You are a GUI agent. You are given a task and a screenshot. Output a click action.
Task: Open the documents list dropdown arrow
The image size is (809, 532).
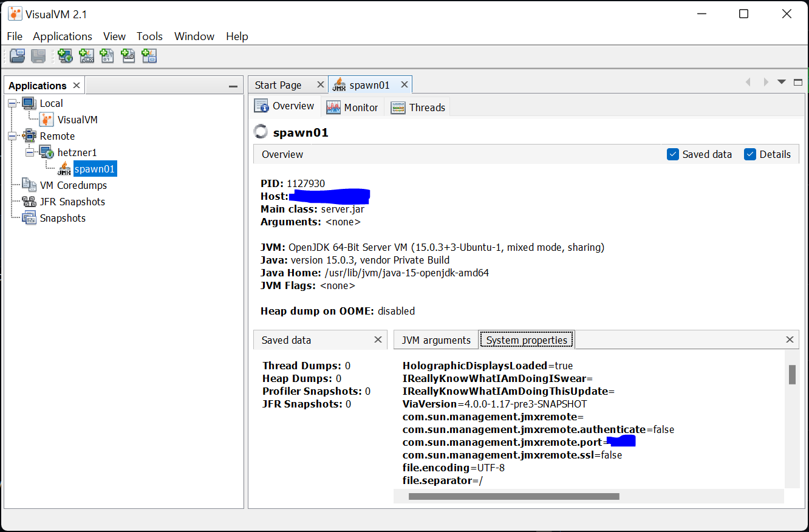pyautogui.click(x=782, y=82)
